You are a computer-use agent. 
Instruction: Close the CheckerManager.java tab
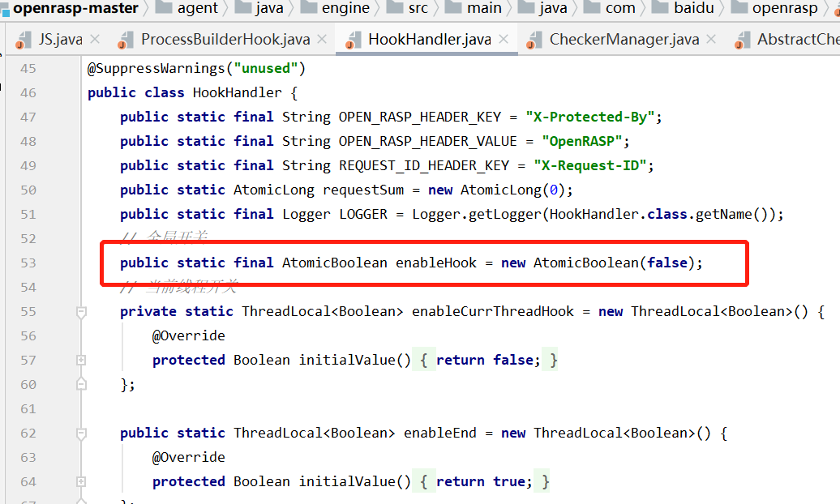coord(711,39)
